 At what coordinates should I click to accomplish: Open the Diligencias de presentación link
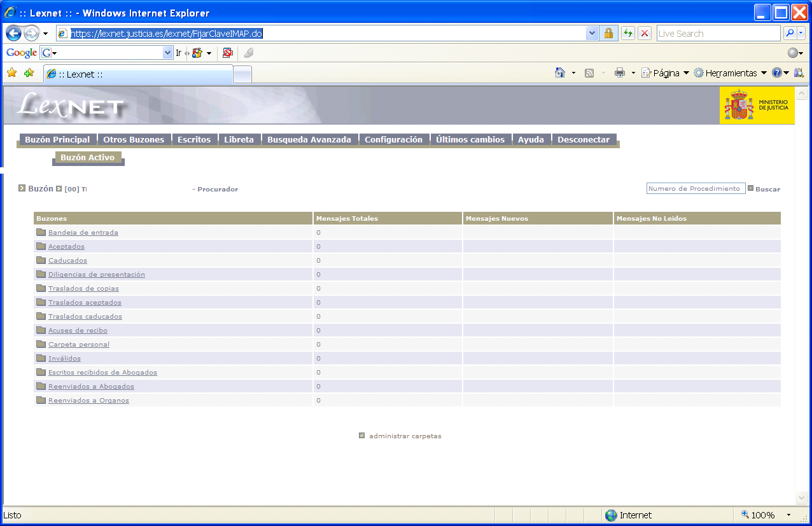(x=97, y=275)
